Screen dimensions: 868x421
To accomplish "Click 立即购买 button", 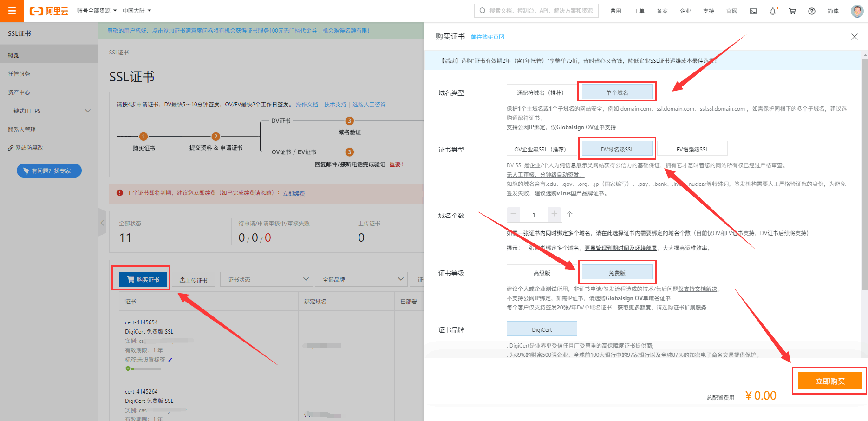I will pyautogui.click(x=830, y=381).
